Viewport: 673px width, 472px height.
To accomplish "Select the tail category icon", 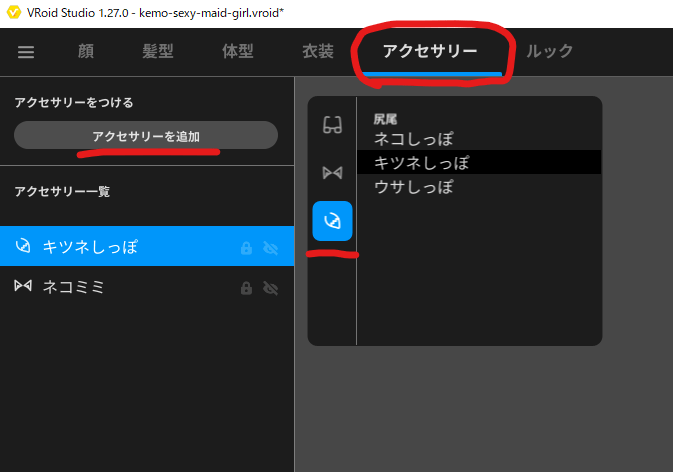I will (x=332, y=221).
